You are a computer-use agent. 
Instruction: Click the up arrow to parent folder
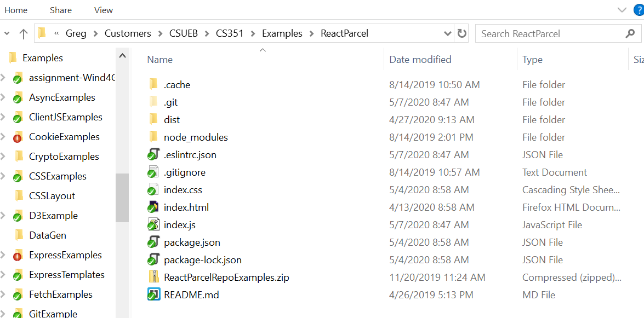(x=23, y=33)
